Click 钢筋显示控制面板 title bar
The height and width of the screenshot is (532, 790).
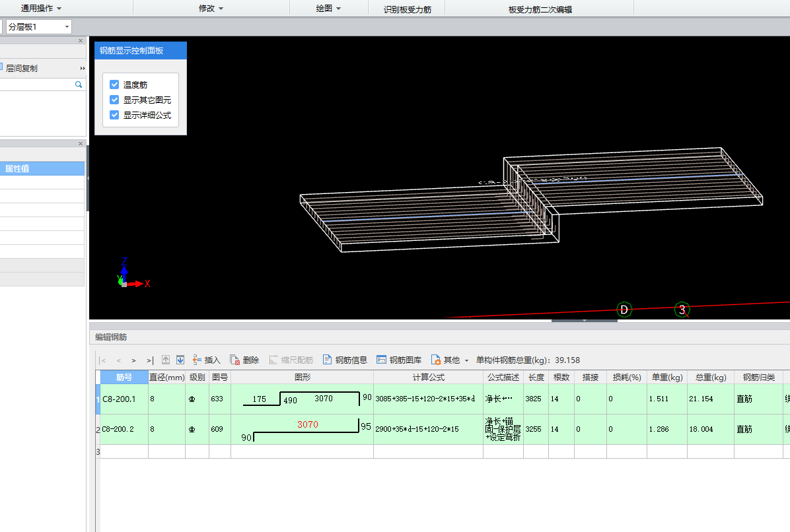coord(141,50)
